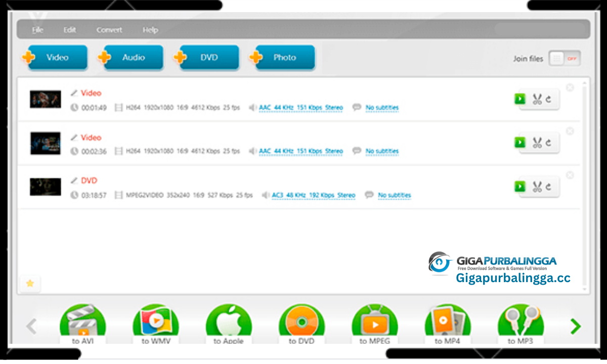
Task: Click the red DVD title text
Action: click(89, 180)
